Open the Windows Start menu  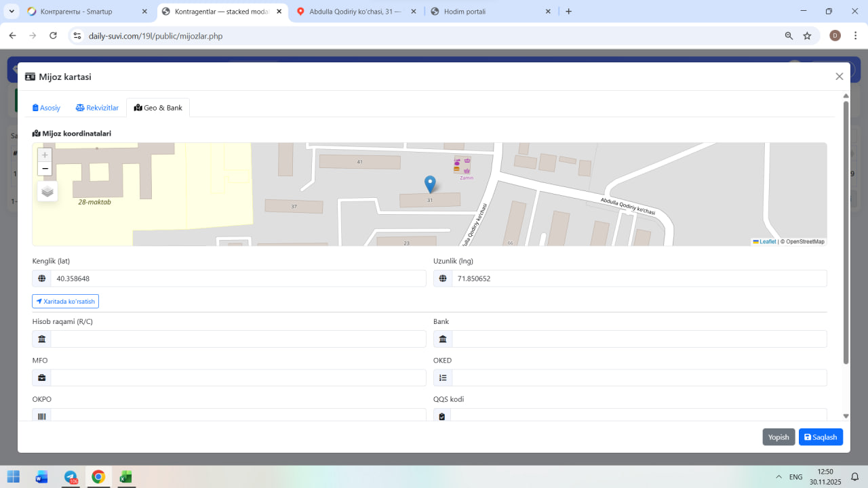point(14,476)
